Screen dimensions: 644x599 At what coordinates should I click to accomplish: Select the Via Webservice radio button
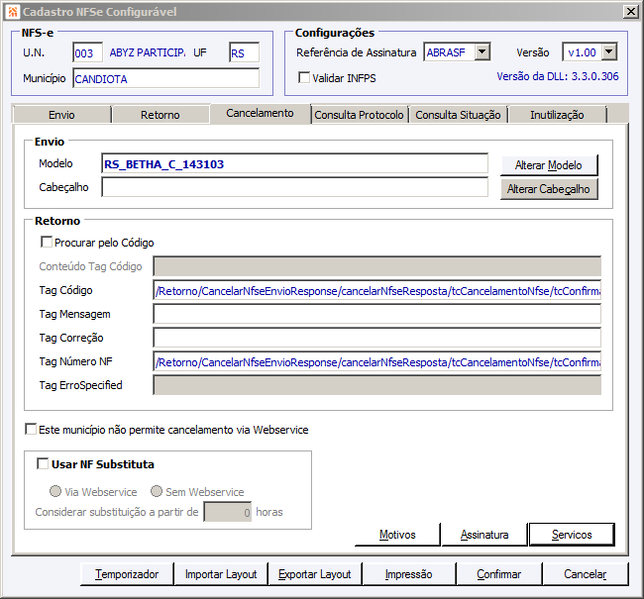coord(55,491)
